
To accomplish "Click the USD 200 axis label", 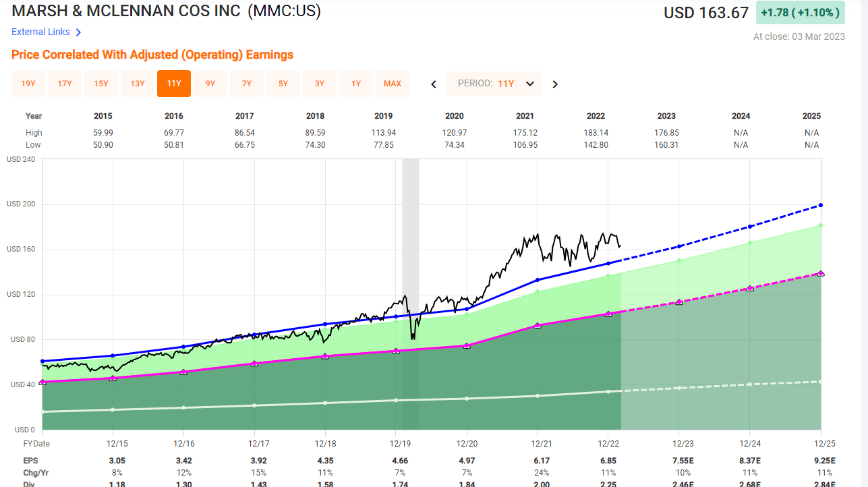I will pyautogui.click(x=21, y=204).
